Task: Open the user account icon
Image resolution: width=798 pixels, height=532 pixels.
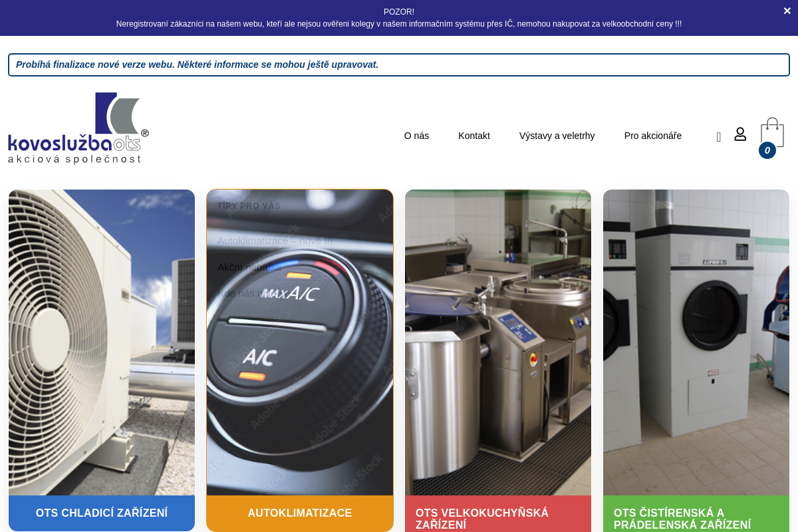Action: 740,134
